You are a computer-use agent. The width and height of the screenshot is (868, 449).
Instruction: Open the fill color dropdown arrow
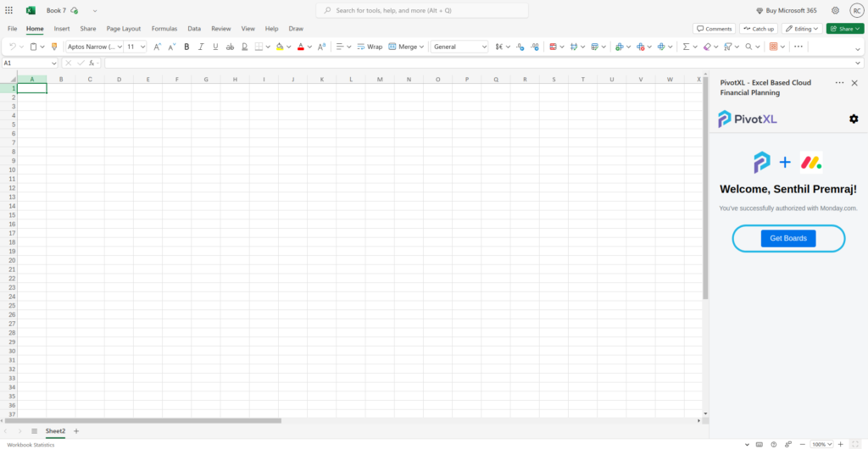[x=289, y=47]
